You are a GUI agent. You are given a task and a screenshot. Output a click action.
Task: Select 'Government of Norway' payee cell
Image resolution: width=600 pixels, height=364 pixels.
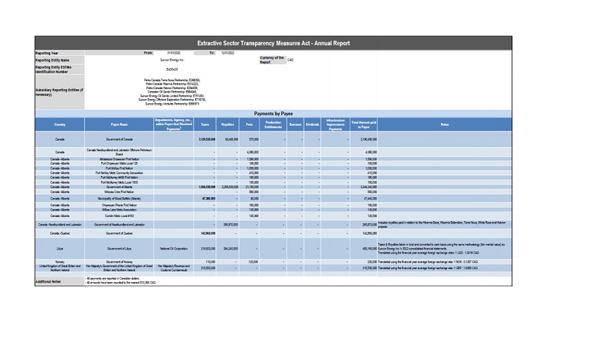[119, 262]
